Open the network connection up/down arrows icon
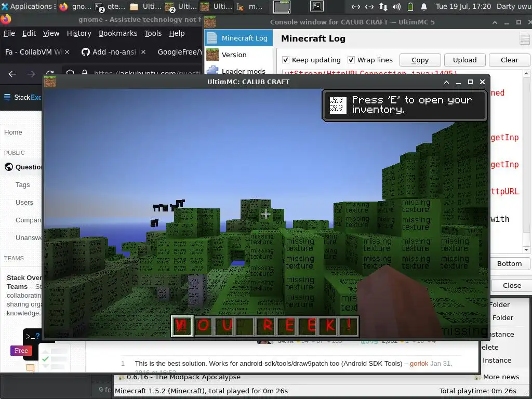This screenshot has width=532, height=399. tap(383, 6)
